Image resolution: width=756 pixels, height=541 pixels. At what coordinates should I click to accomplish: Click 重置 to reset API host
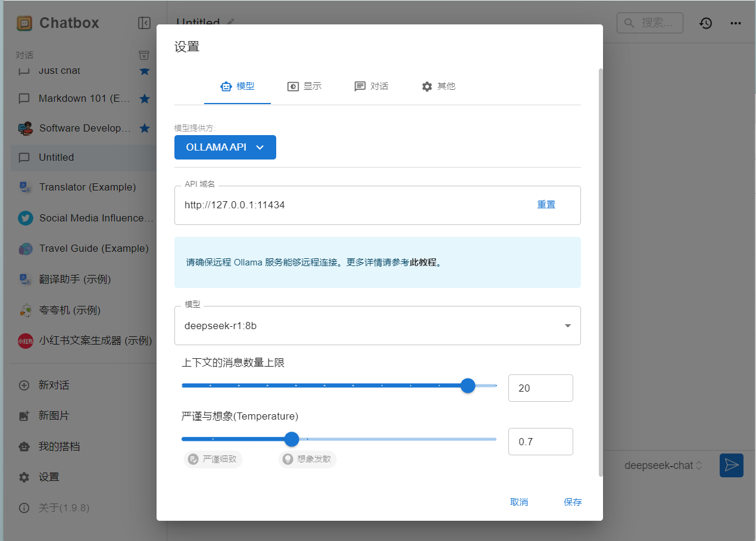[546, 205]
